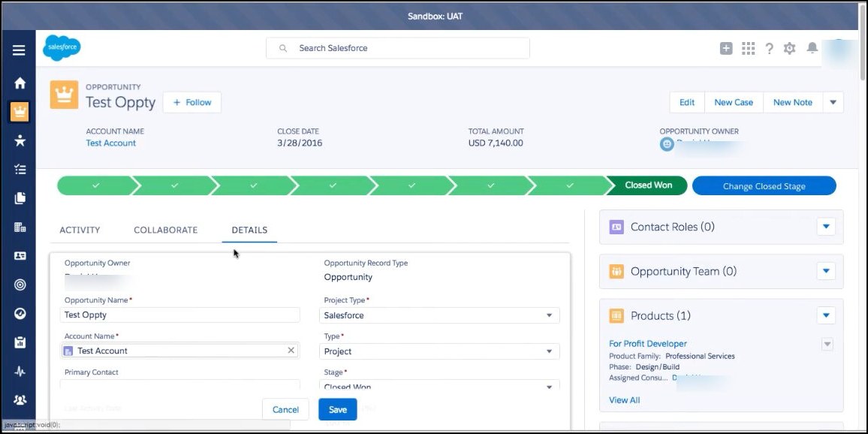Click the Closed Won stage
868x434 pixels.
click(x=646, y=185)
